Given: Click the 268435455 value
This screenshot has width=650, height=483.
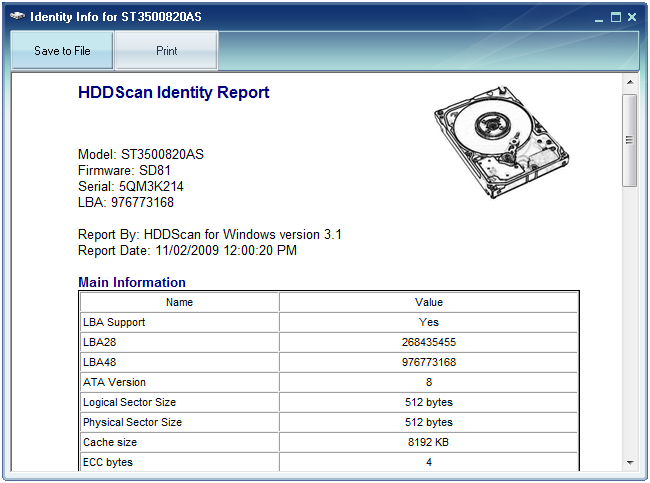Looking at the screenshot, I should click(429, 342).
